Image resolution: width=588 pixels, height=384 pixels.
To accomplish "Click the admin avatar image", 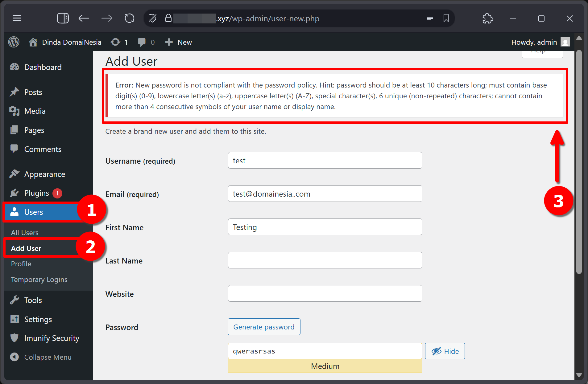I will (x=565, y=42).
